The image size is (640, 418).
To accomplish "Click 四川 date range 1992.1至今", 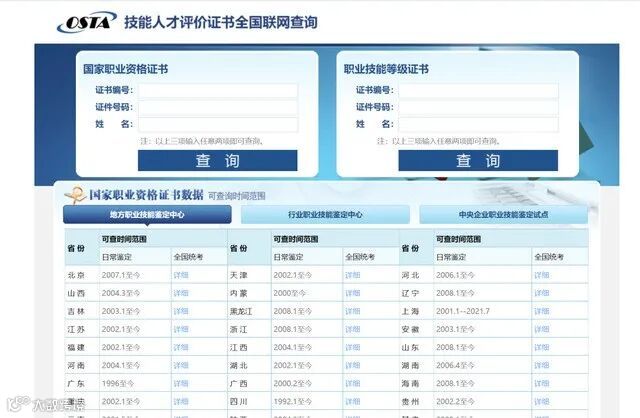I will 293,402.
